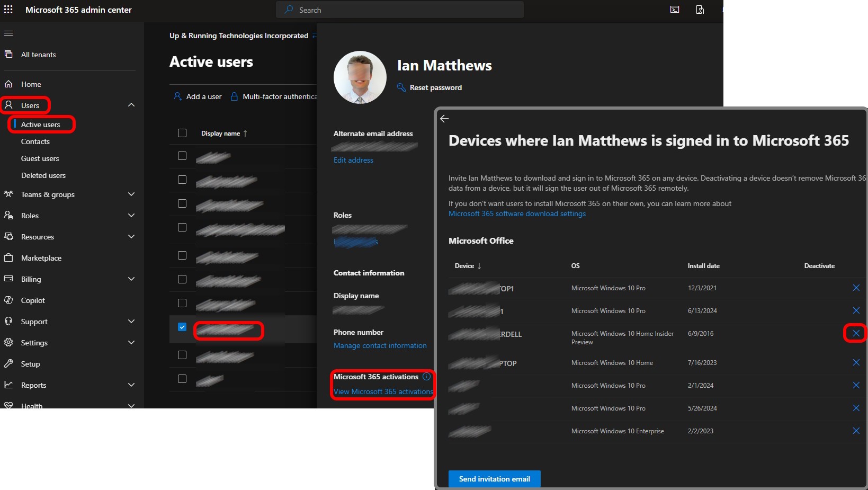Viewport: 868px width, 490px height.
Task: Collapse the navigation hamburger menu
Action: [8, 33]
